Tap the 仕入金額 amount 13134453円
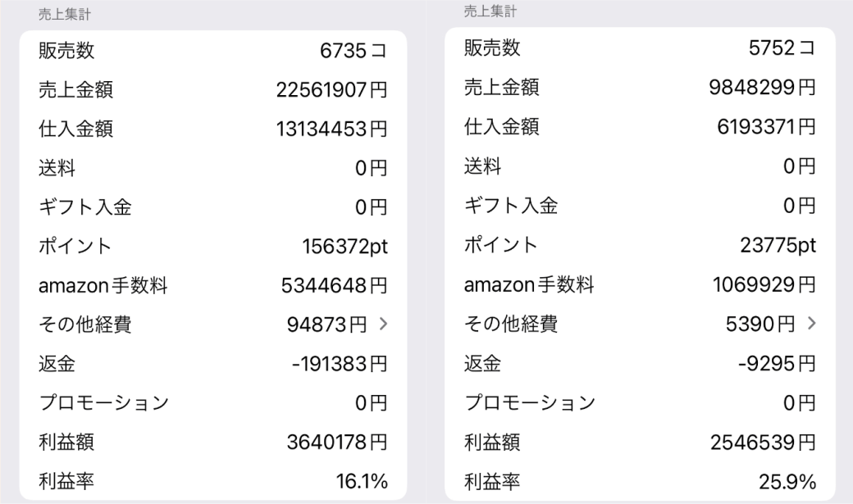The height and width of the screenshot is (504, 853). 331,129
